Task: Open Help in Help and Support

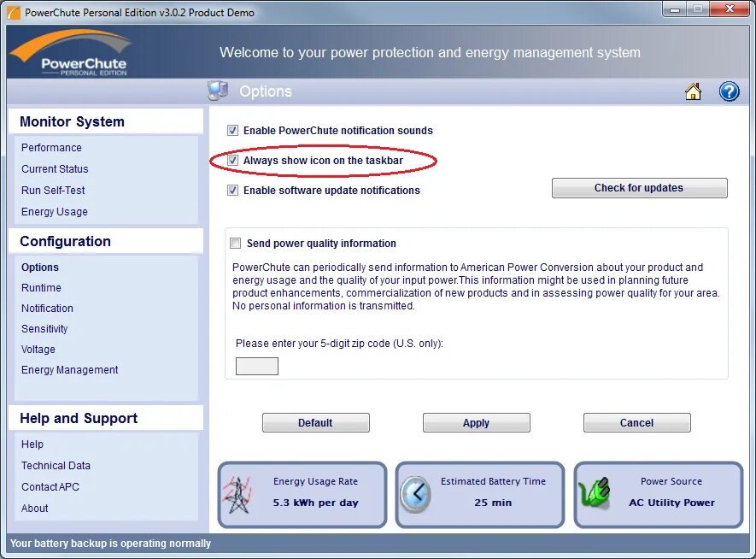Action: 32,444
